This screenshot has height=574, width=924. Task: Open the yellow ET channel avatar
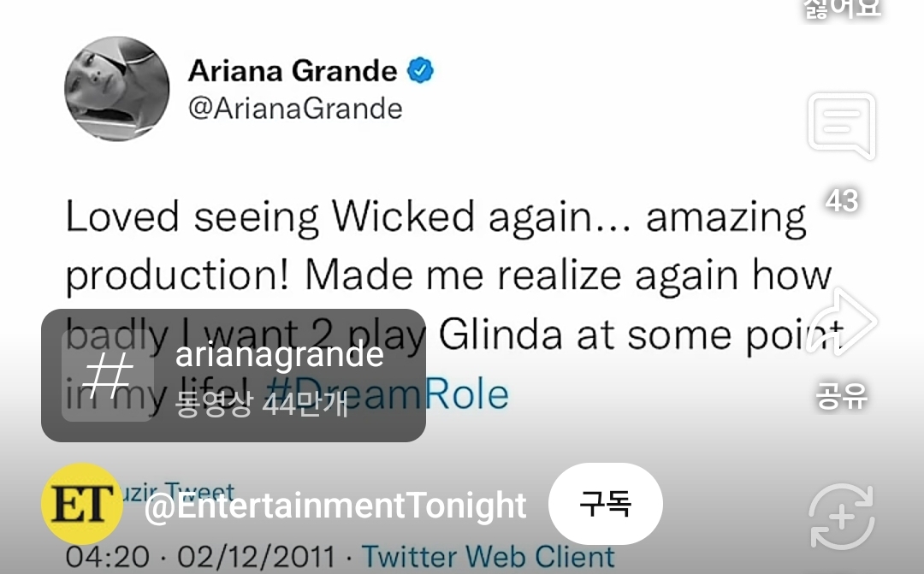tap(82, 504)
